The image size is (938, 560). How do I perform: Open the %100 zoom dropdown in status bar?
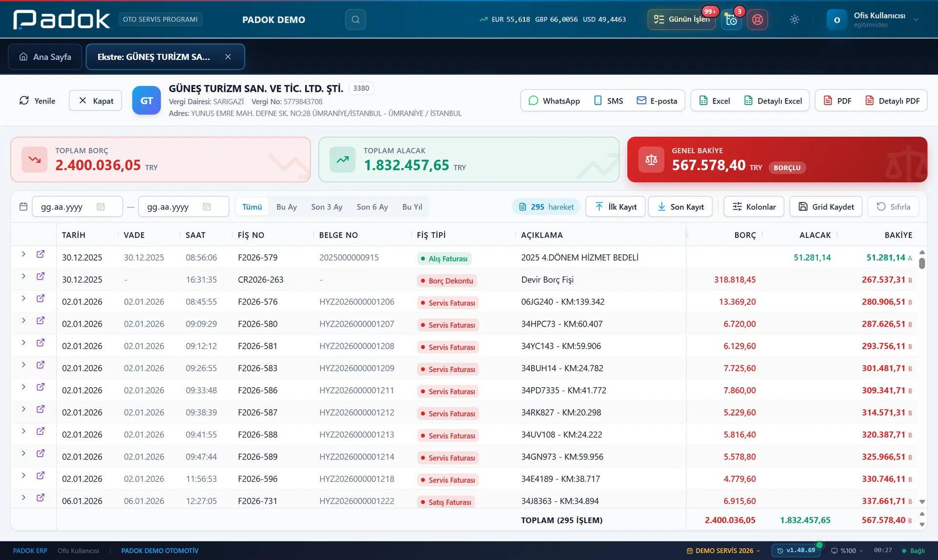pos(847,550)
